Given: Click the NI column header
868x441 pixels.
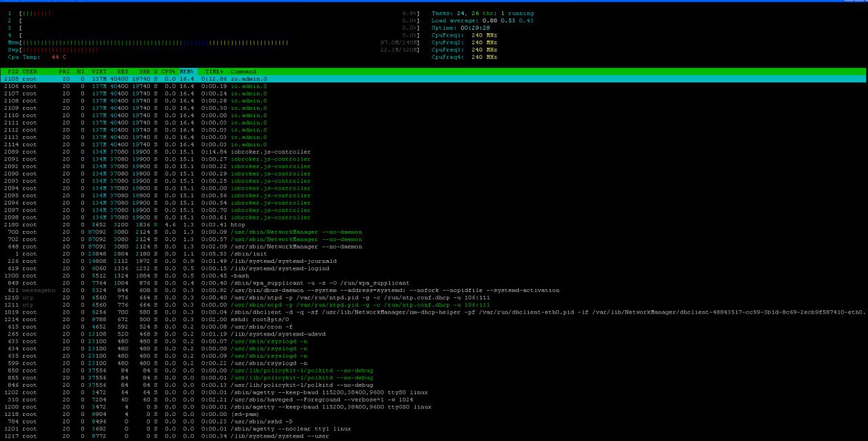Looking at the screenshot, I should [81, 71].
